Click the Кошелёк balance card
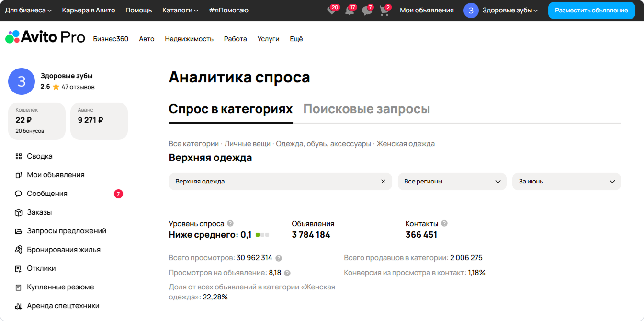Screen dimensions: 644x321 37,121
